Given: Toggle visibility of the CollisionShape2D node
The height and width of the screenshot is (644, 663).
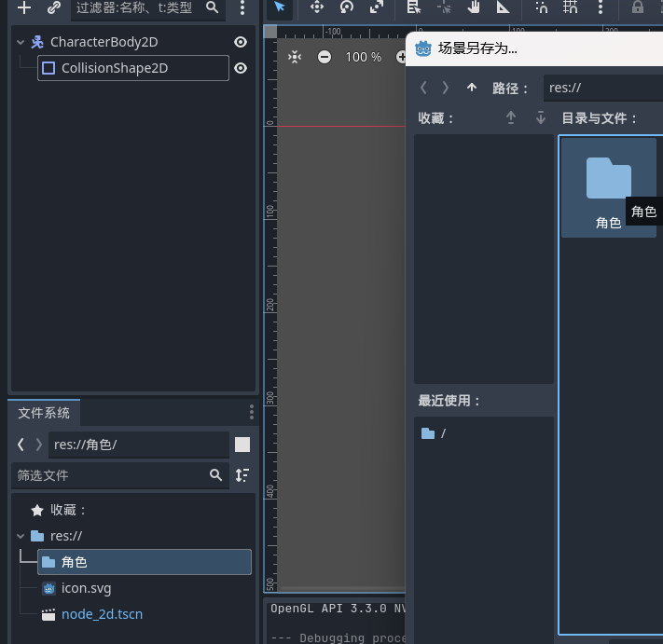Looking at the screenshot, I should coord(241,68).
